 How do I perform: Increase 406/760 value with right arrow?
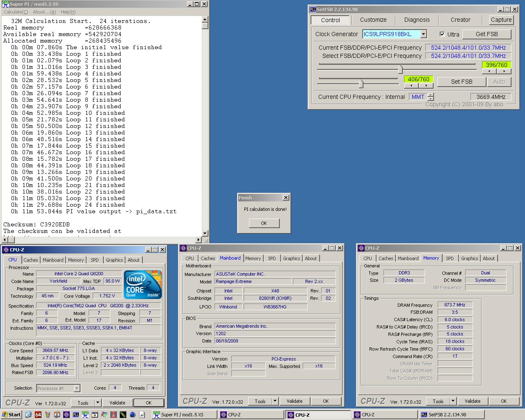click(426, 85)
